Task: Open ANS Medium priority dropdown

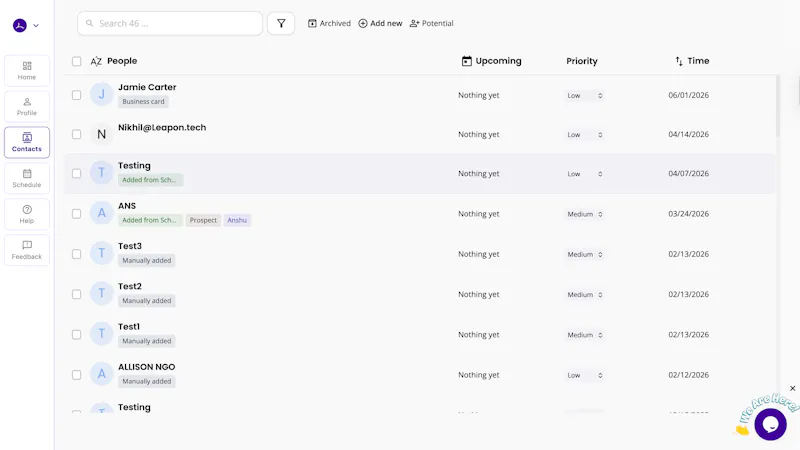Action: coord(585,214)
